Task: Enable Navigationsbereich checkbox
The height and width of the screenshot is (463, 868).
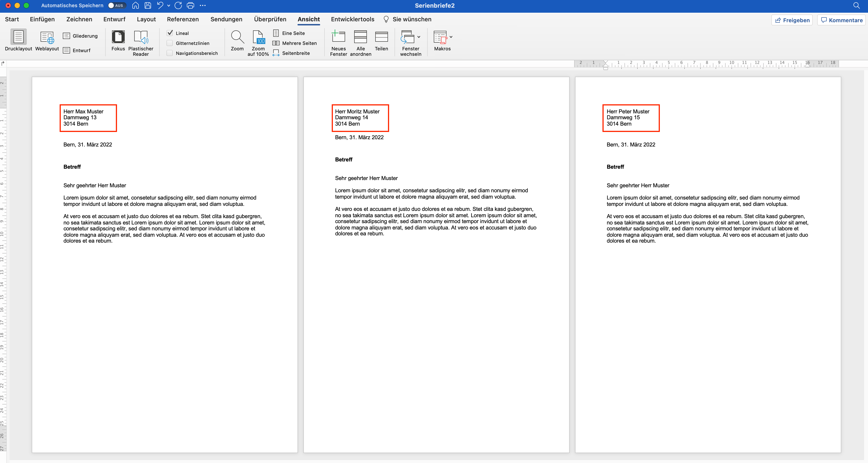Action: [x=170, y=53]
